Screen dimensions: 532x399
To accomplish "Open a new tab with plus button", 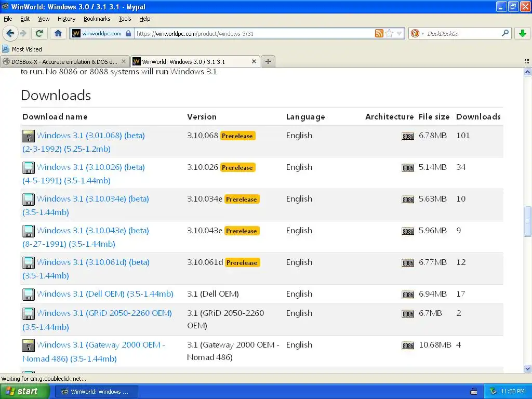I will (268, 61).
